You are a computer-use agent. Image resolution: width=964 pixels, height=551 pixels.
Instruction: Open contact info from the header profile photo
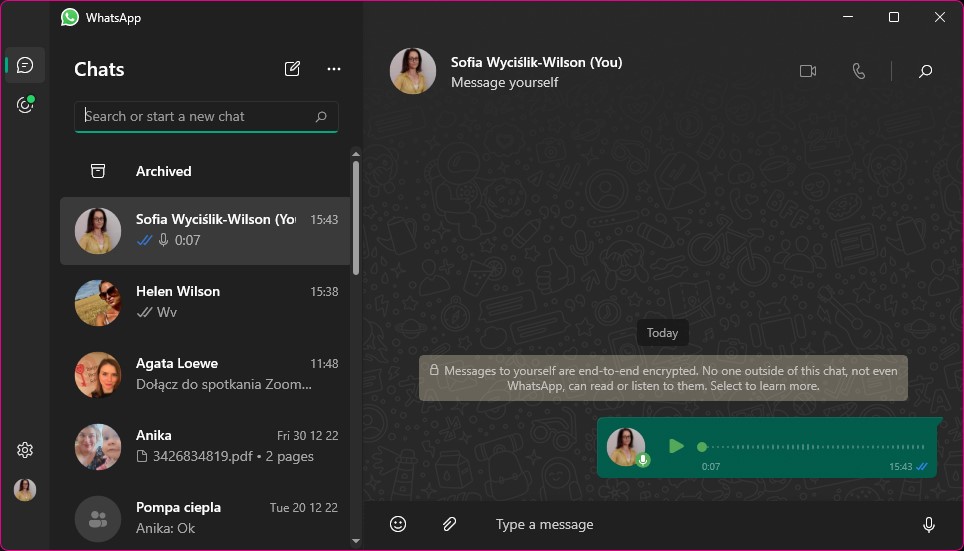coord(413,71)
